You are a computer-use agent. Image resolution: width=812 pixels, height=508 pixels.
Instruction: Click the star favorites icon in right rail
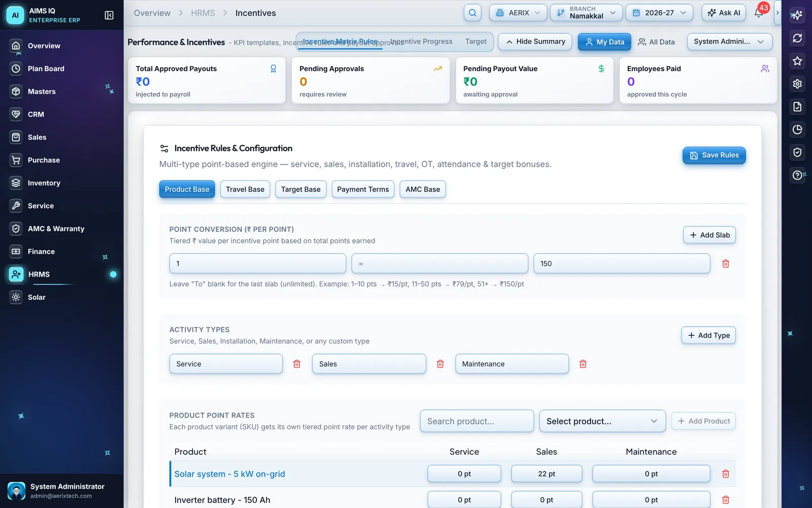[797, 61]
